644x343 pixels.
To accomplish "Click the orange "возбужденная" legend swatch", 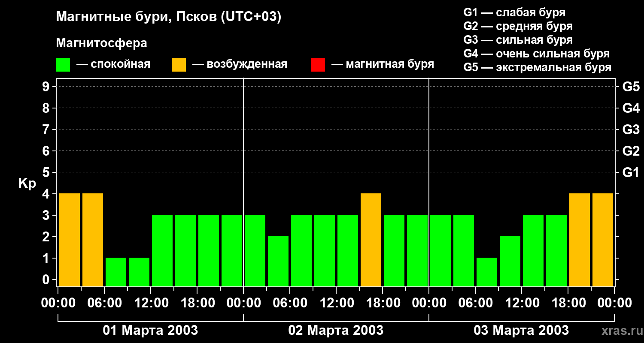I will click(179, 65).
